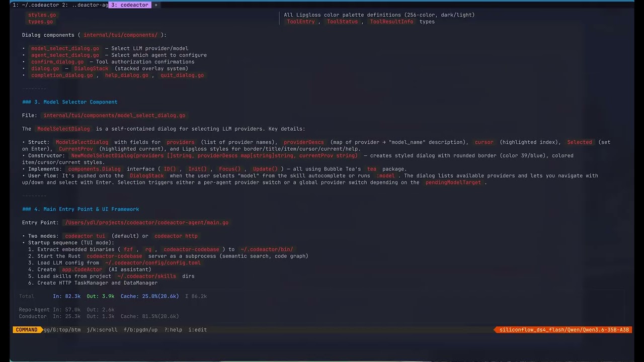Viewport: 644px width, 362px height.
Task: Click the Focus() method name
Action: tap(230, 169)
